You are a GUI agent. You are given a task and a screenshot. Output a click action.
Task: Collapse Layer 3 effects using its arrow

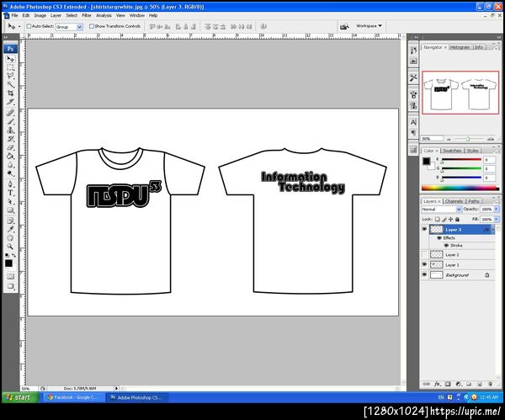pos(493,229)
